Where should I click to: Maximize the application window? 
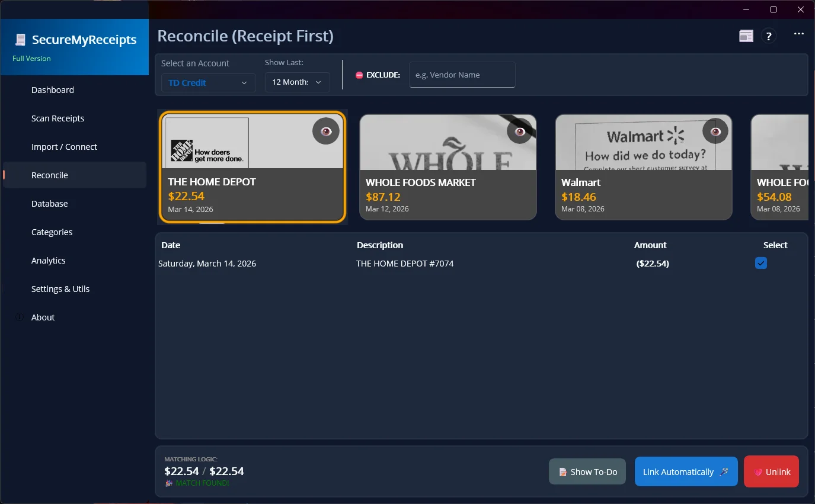[x=774, y=9]
